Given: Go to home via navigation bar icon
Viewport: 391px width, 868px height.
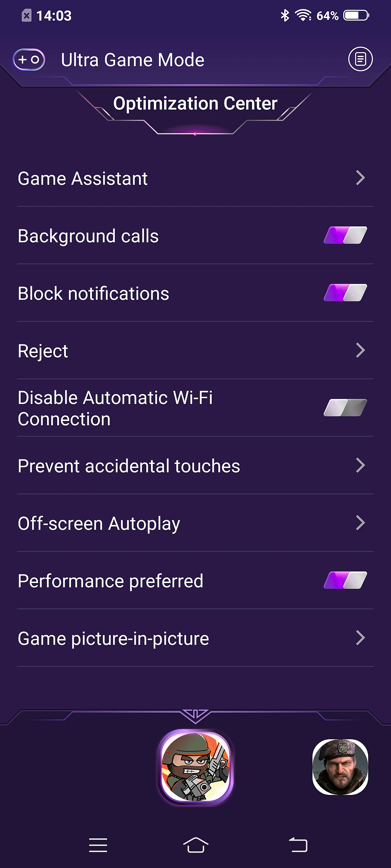Looking at the screenshot, I should click(x=195, y=845).
